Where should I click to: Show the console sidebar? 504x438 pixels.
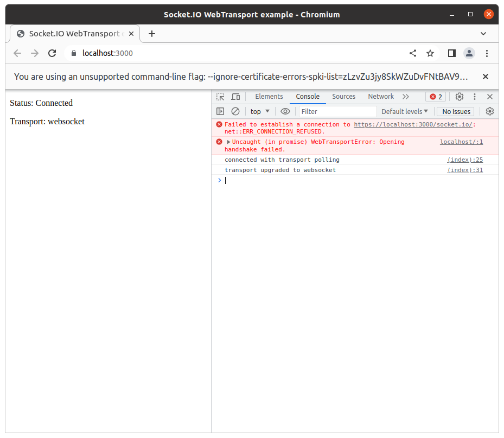point(220,111)
